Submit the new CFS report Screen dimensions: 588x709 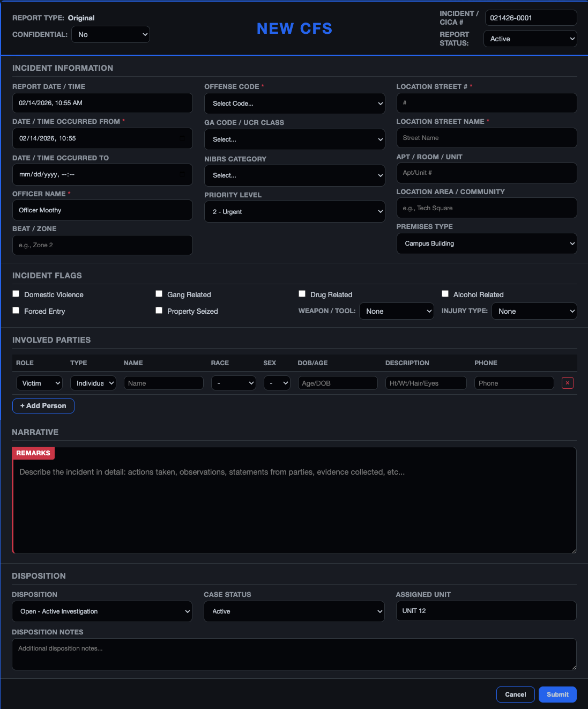pos(557,694)
